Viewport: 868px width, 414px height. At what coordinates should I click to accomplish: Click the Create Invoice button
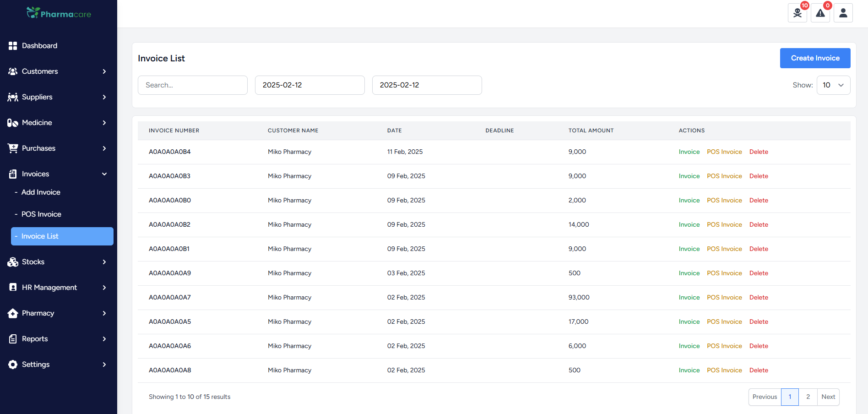click(815, 58)
